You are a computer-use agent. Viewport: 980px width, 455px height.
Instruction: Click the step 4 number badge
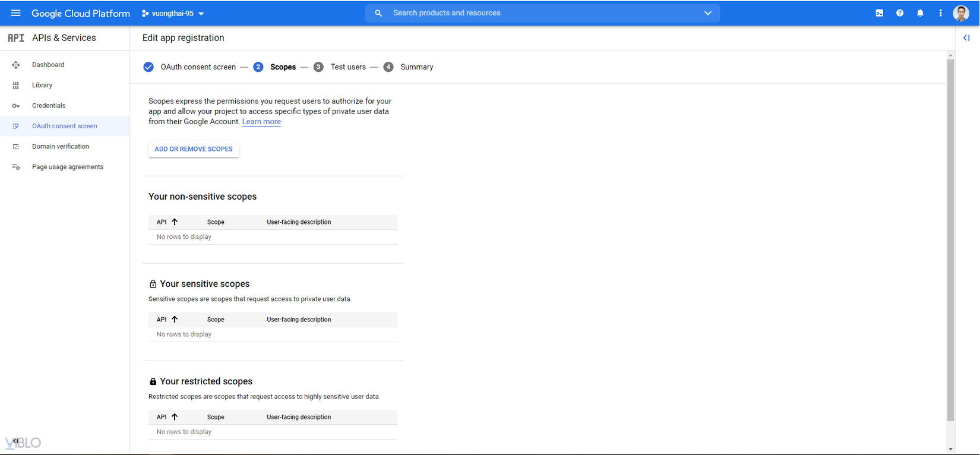point(388,67)
